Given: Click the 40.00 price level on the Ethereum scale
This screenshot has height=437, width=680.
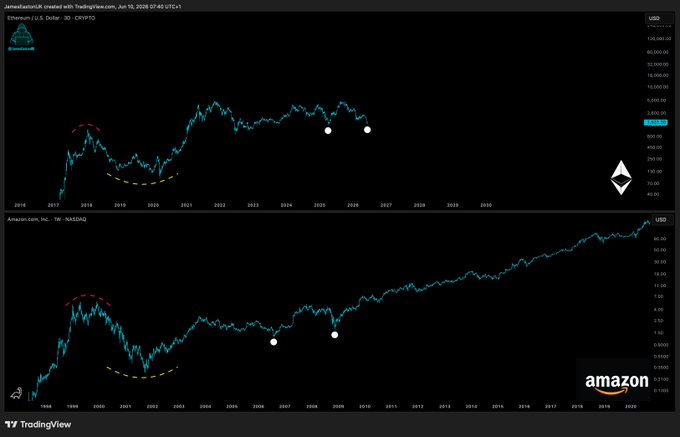Looking at the screenshot, I should [x=654, y=194].
